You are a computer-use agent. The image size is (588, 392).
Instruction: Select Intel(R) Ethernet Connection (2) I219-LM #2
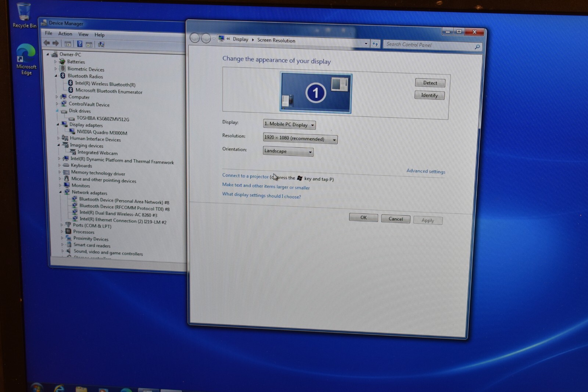[x=123, y=220]
